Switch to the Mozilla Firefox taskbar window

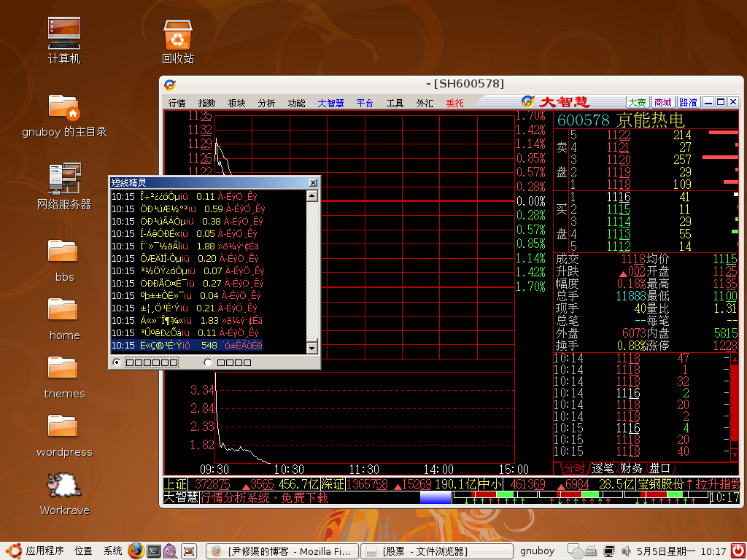coord(282,551)
